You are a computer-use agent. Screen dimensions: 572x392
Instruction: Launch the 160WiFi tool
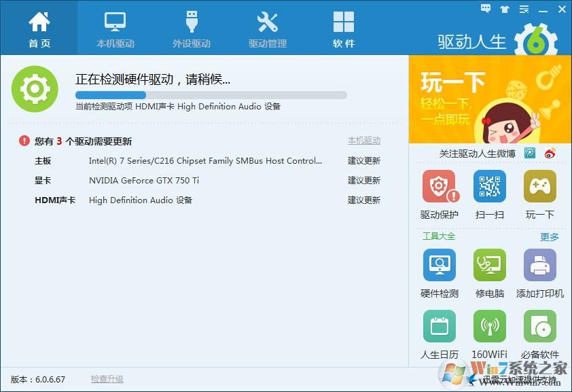489,327
